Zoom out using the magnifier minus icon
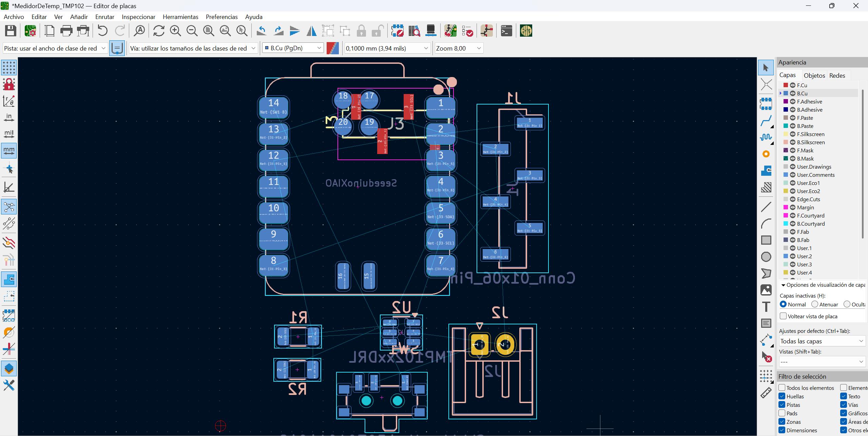The image size is (868, 436). coord(192,31)
